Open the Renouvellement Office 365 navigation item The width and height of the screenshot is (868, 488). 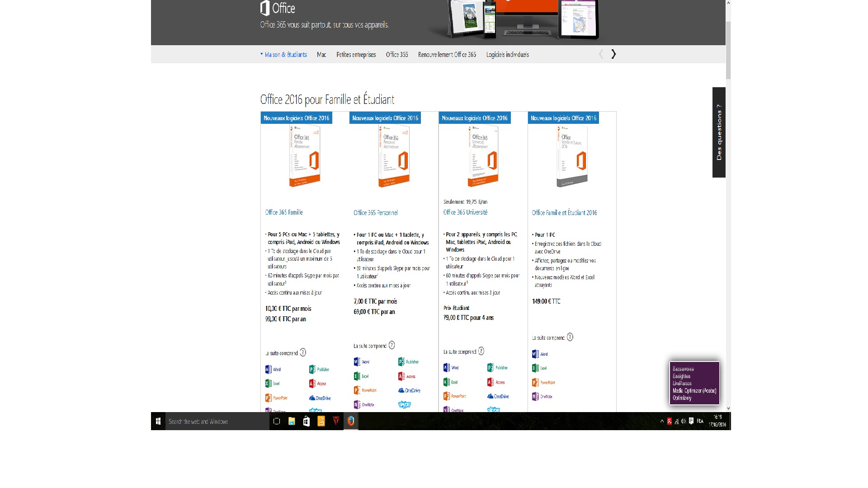[x=447, y=55]
